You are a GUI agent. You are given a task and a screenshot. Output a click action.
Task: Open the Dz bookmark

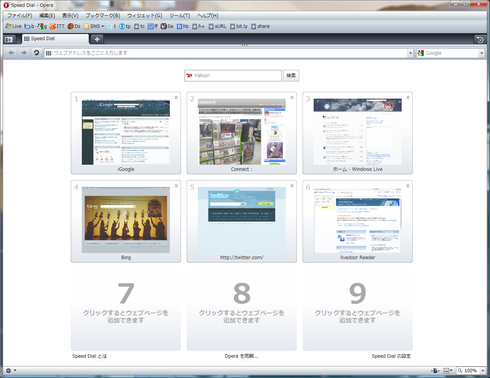coord(74,26)
